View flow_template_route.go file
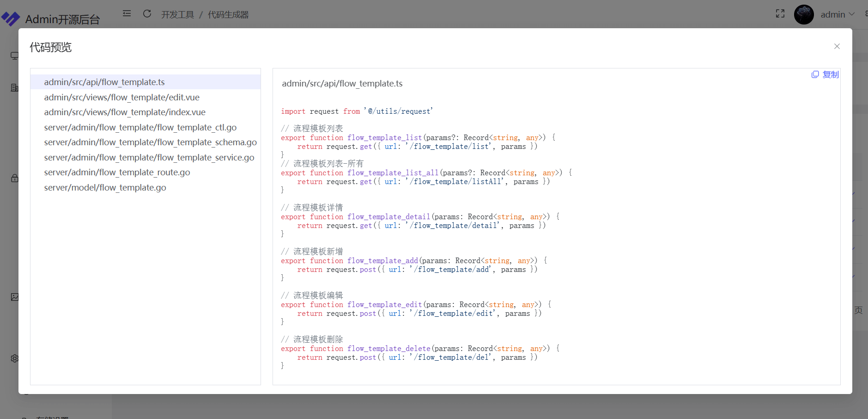The height and width of the screenshot is (419, 868). [x=117, y=172]
